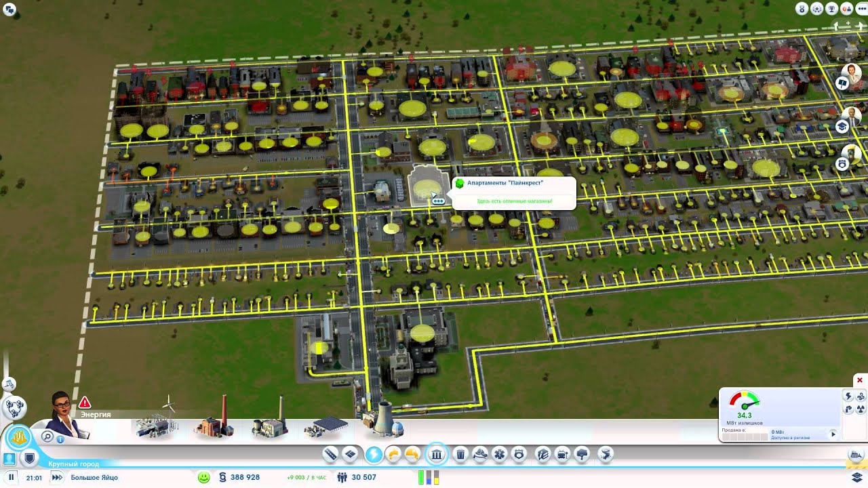Click the rotate camera left arrow

(837, 26)
